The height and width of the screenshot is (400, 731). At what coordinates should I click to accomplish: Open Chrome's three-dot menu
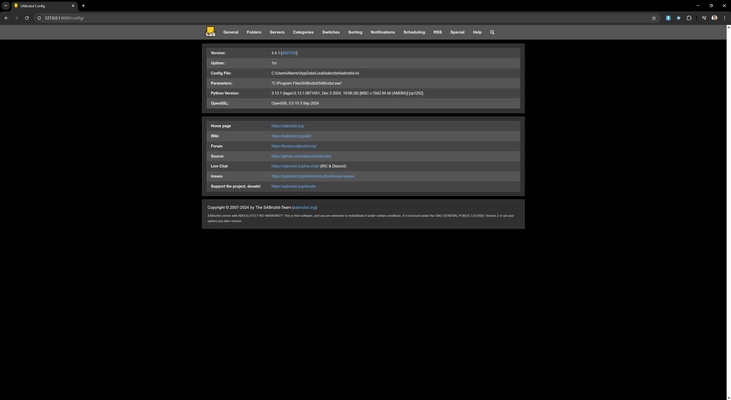pos(724,18)
